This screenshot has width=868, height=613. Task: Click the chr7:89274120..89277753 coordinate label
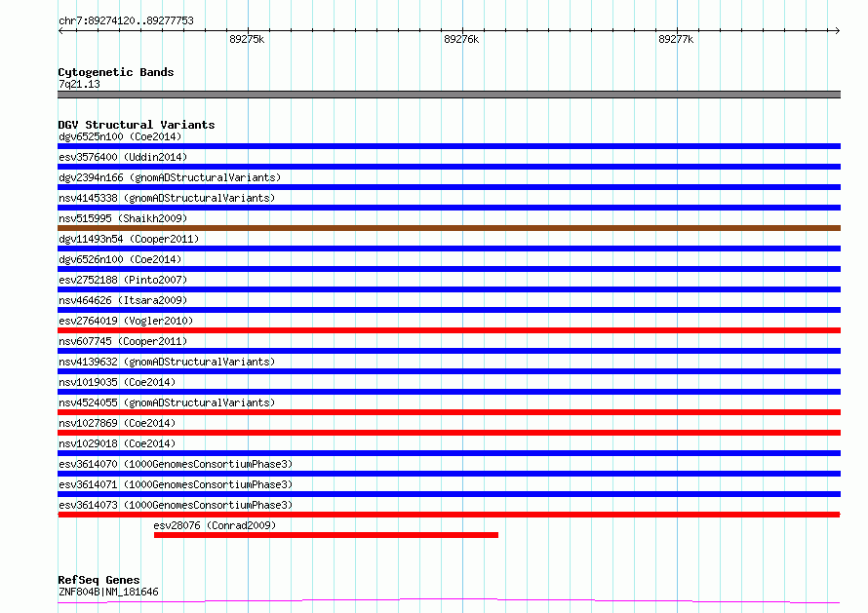point(126,21)
